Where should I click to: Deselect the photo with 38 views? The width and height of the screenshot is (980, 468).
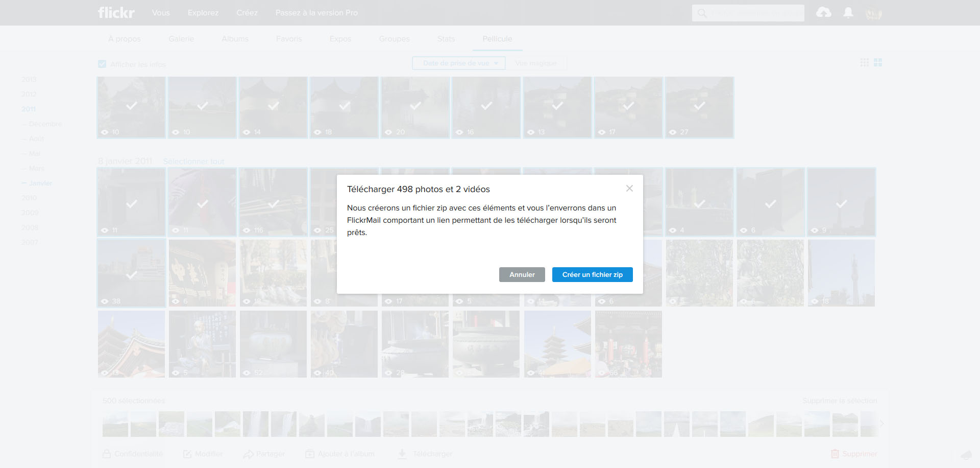click(131, 273)
